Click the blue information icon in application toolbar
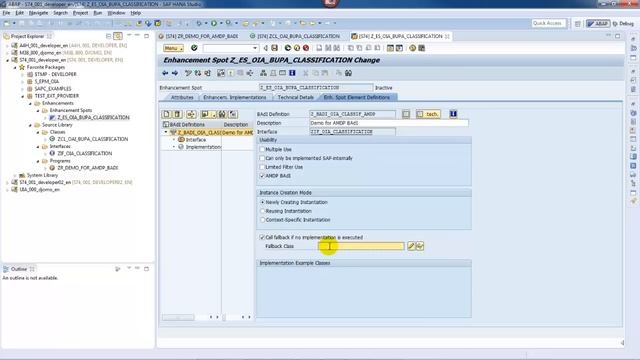Image resolution: width=640 pixels, height=360 pixels. click(292, 73)
